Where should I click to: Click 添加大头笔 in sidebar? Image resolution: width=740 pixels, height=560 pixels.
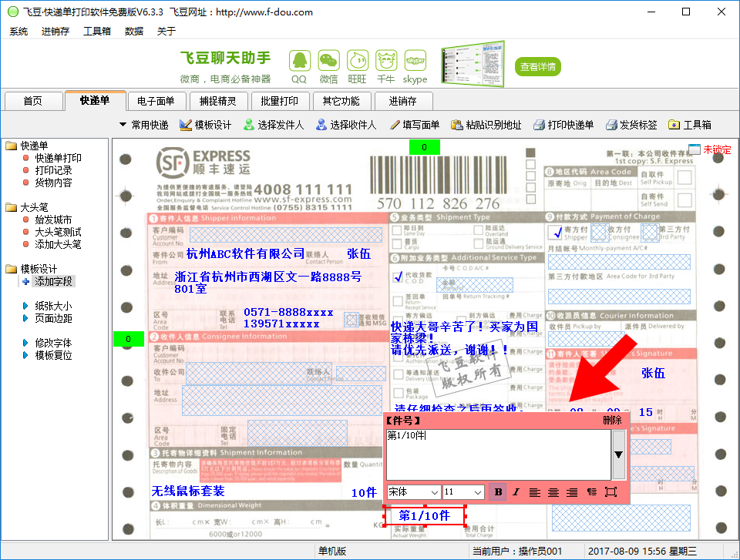[58, 244]
